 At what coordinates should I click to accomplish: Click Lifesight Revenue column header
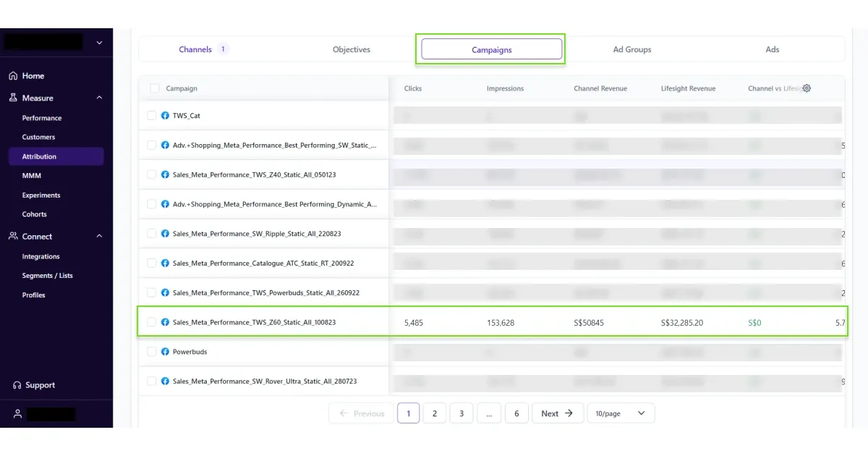click(x=688, y=88)
